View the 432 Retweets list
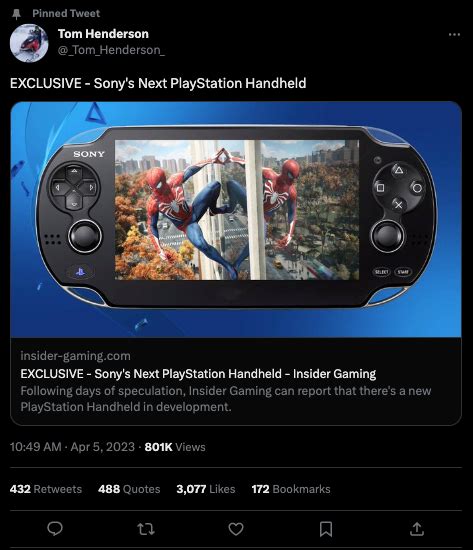 click(46, 489)
